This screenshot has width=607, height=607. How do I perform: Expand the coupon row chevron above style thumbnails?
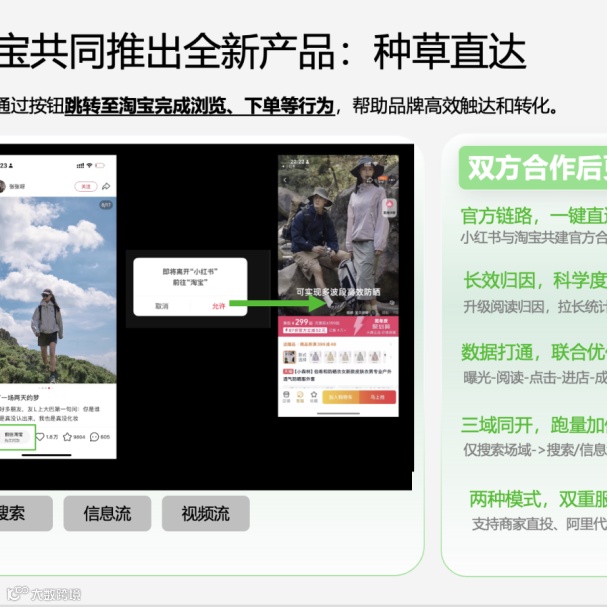391,344
